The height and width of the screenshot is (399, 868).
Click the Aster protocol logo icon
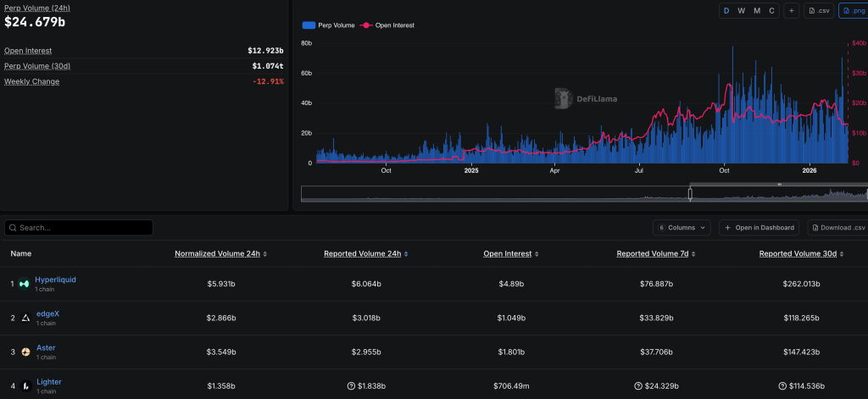[x=25, y=352]
